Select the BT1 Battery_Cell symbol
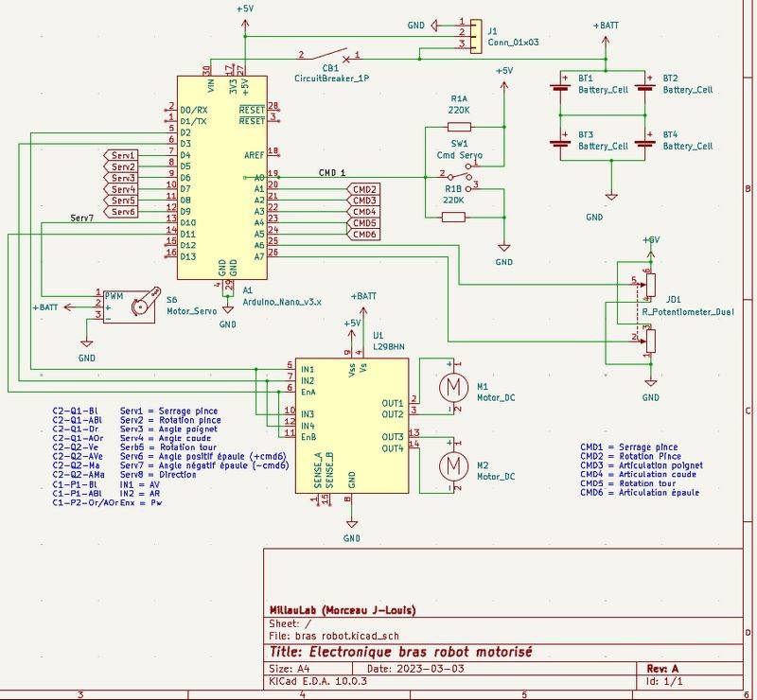The height and width of the screenshot is (700, 757). (x=560, y=88)
